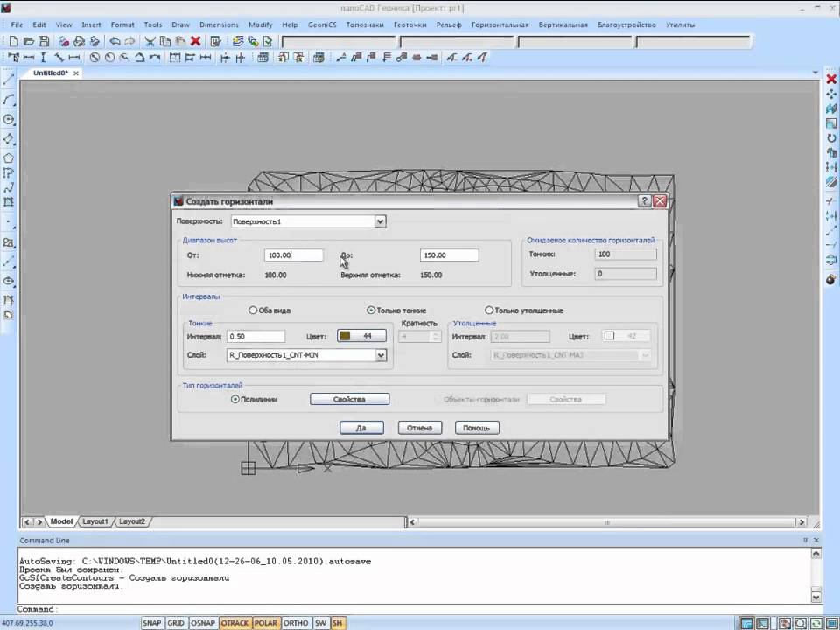The height and width of the screenshot is (630, 840).
Task: Click the red X delete toolbar icon
Action: [x=195, y=41]
